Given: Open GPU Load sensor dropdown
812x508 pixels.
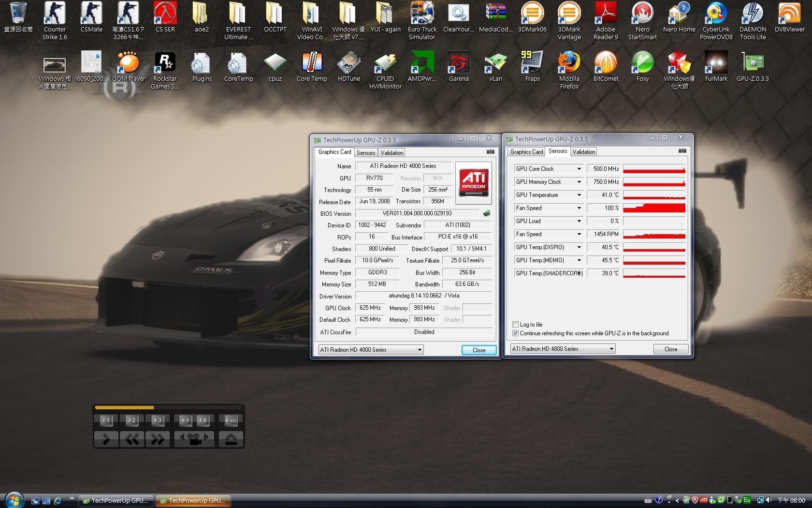Looking at the screenshot, I should 579,221.
